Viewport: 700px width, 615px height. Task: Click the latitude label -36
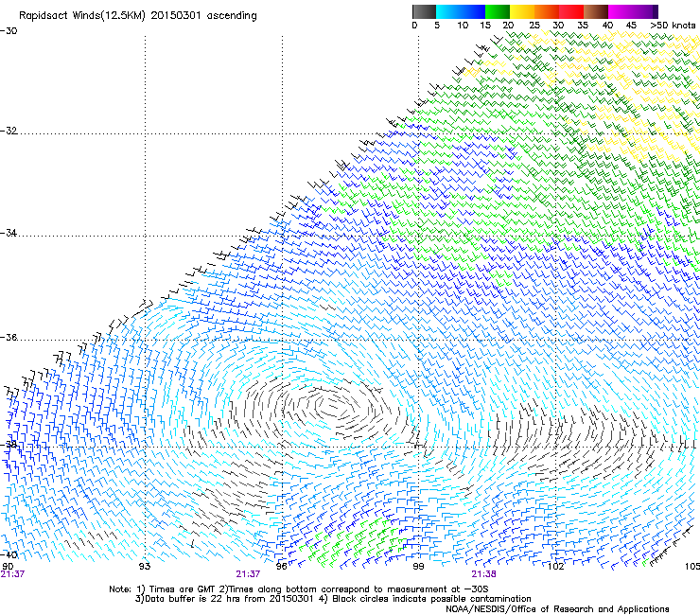9,337
